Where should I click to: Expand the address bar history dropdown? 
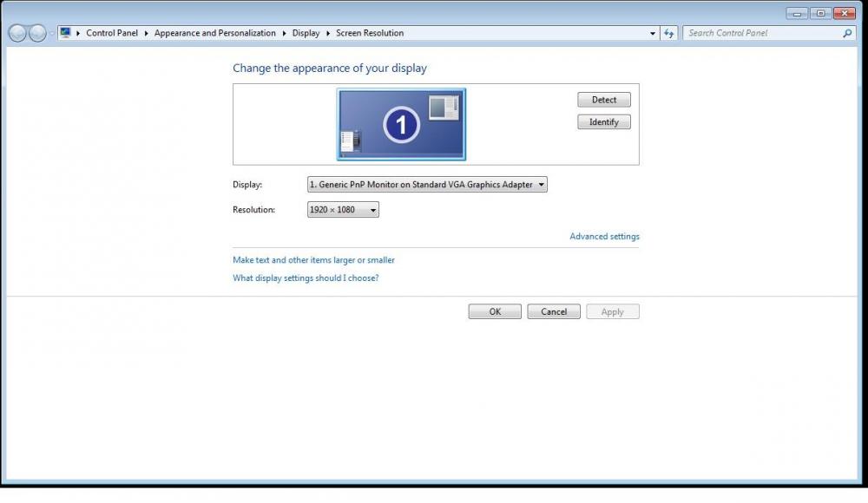pos(653,33)
